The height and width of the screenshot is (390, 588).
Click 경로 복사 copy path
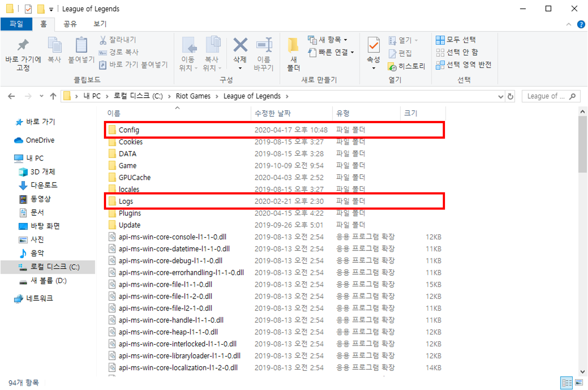(x=119, y=52)
